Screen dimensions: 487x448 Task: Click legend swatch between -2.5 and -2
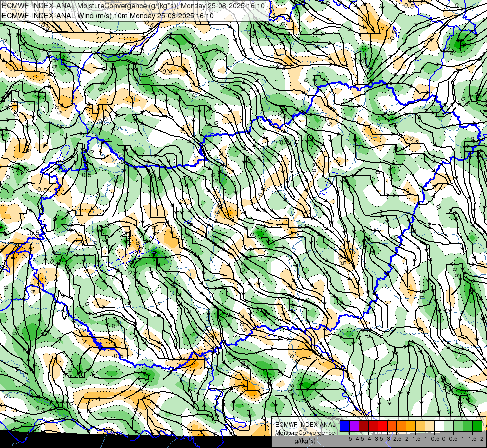point(401,426)
